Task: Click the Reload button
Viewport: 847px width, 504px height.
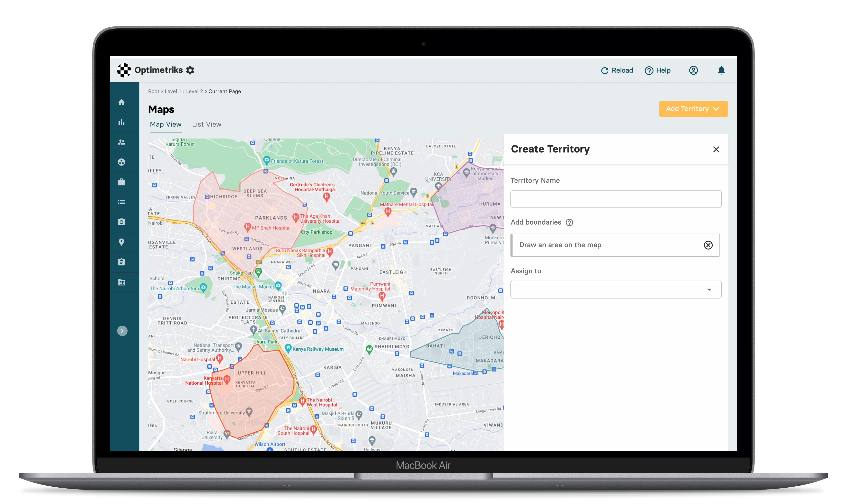Action: pos(617,70)
